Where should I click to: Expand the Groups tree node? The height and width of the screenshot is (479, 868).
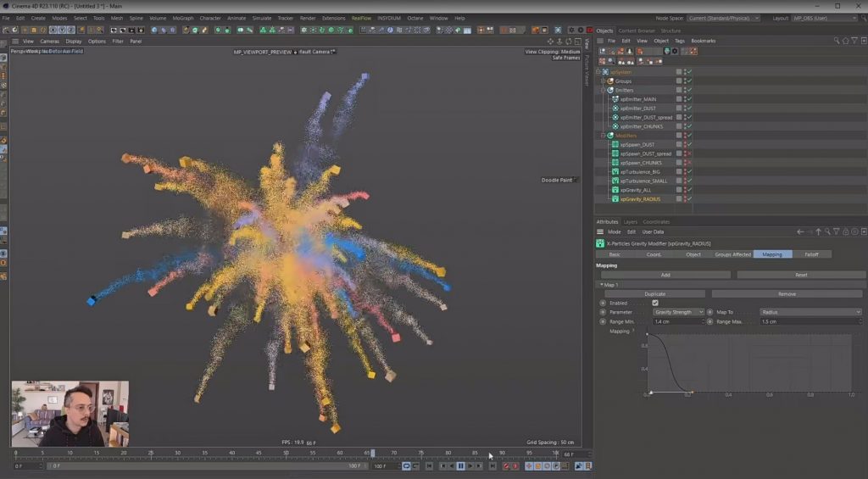pyautogui.click(x=604, y=81)
